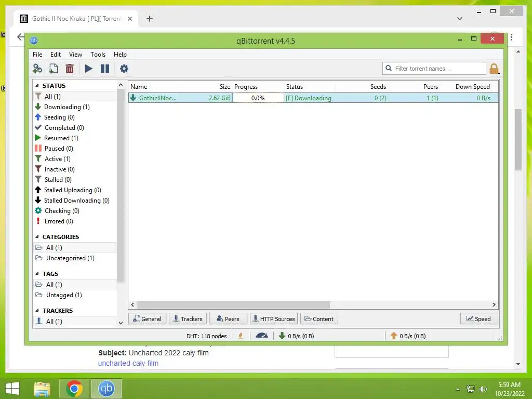
Task: Click the 0.0% progress bar of GothicIINoc
Action: point(258,98)
